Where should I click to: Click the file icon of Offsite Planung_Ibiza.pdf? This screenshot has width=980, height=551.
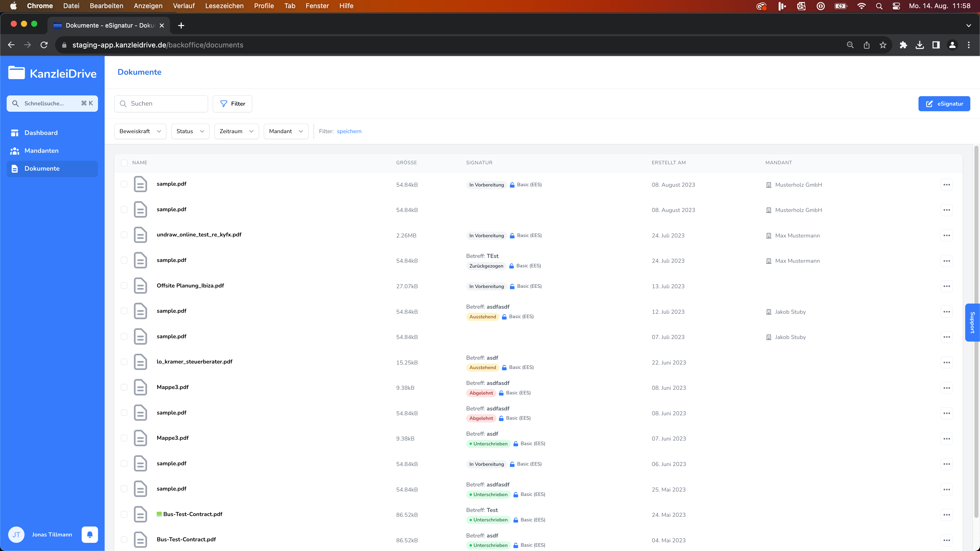click(x=140, y=286)
